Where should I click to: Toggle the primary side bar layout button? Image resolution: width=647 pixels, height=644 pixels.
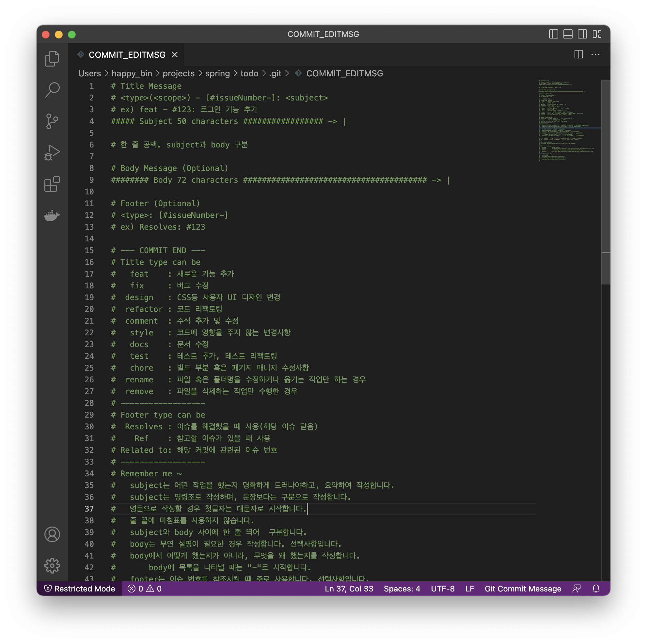[553, 34]
